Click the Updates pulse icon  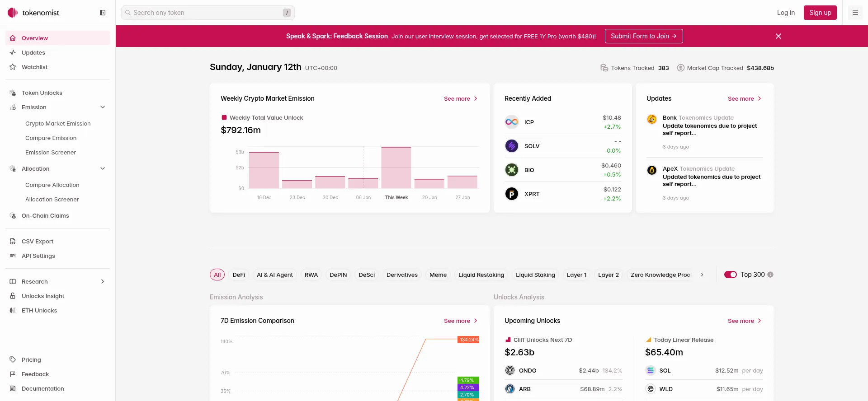point(13,52)
